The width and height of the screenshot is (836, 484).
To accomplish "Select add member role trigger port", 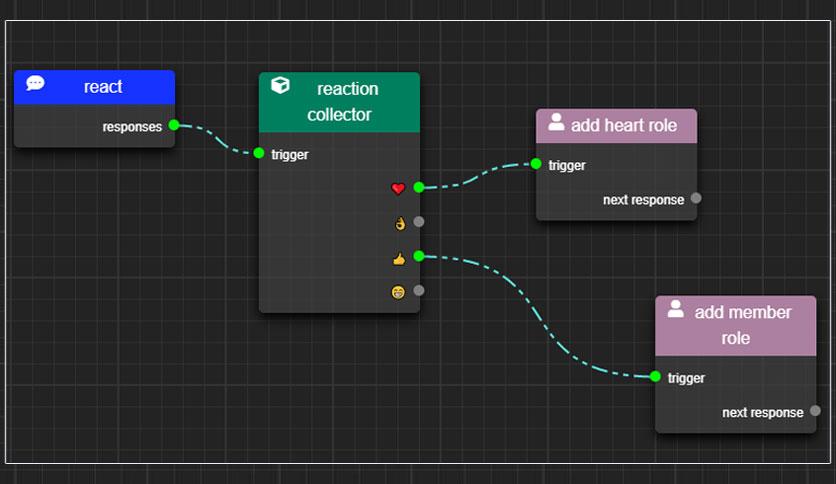I will (x=655, y=376).
